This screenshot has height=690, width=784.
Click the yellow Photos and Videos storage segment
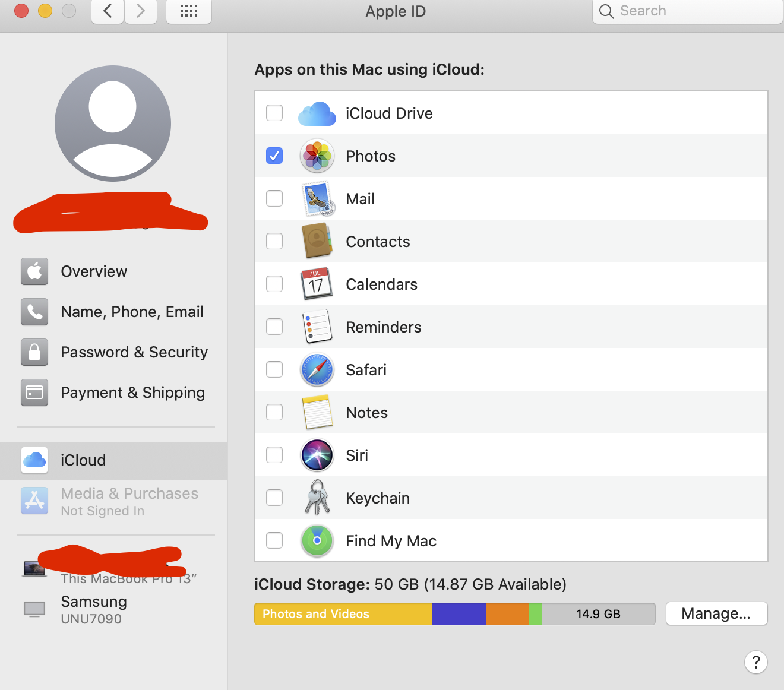coord(343,614)
